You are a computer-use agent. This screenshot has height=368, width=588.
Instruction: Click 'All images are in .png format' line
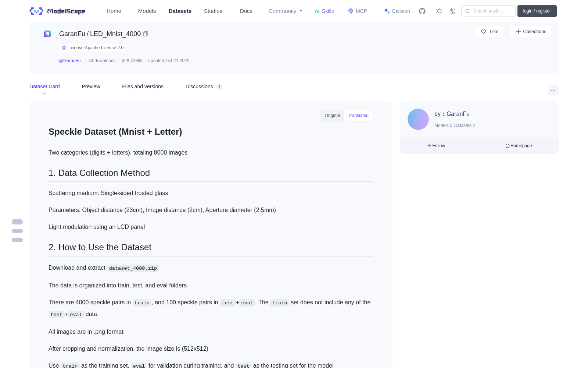pos(86,332)
